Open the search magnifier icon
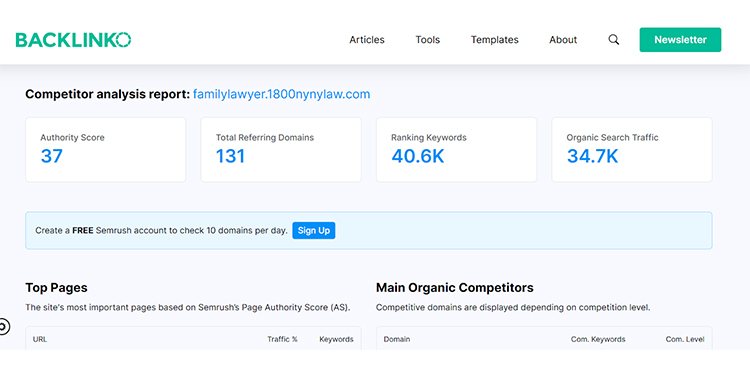Screen dimensions: 750x370 coord(614,40)
